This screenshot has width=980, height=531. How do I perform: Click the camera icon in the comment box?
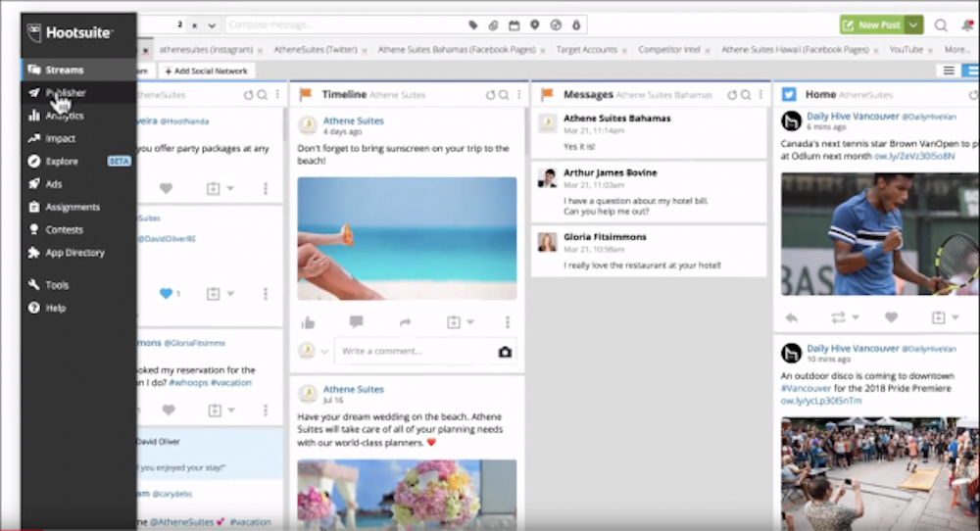click(505, 352)
